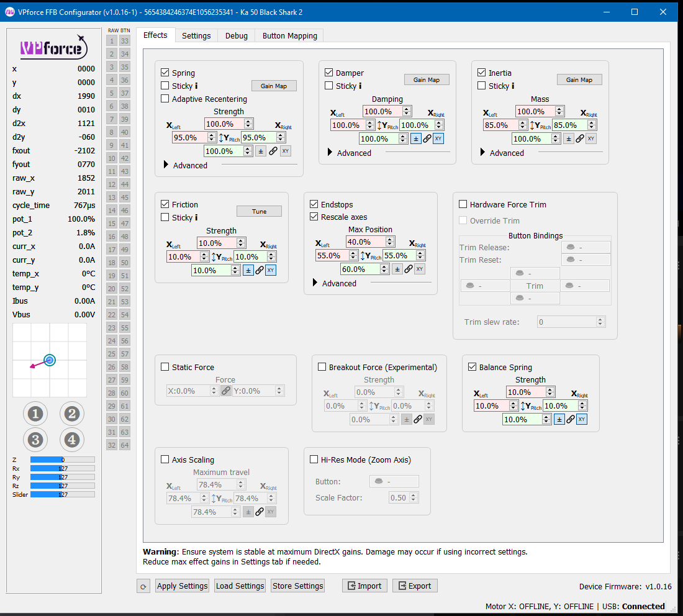The height and width of the screenshot is (616, 683).
Task: Toggle the Rescale axes checkbox
Action: coord(314,217)
